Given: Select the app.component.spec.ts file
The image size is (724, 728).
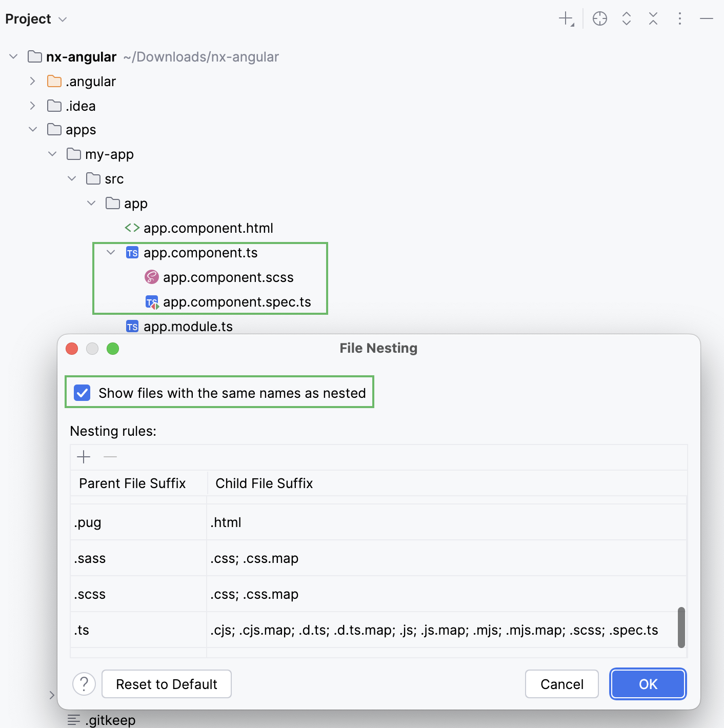Looking at the screenshot, I should 237,302.
